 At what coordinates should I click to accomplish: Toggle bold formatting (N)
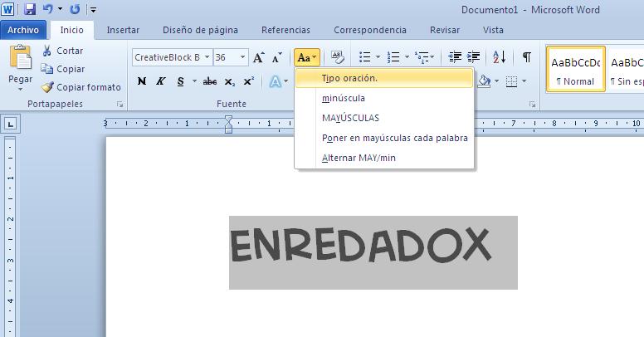142,81
